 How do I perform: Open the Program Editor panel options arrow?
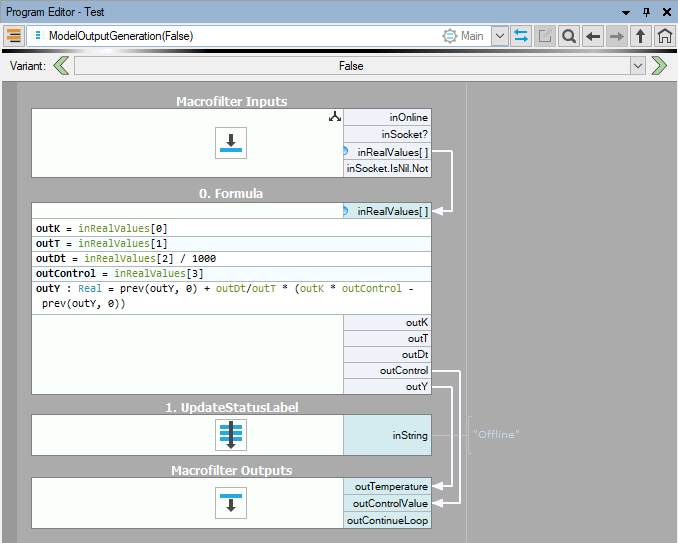tap(626, 11)
